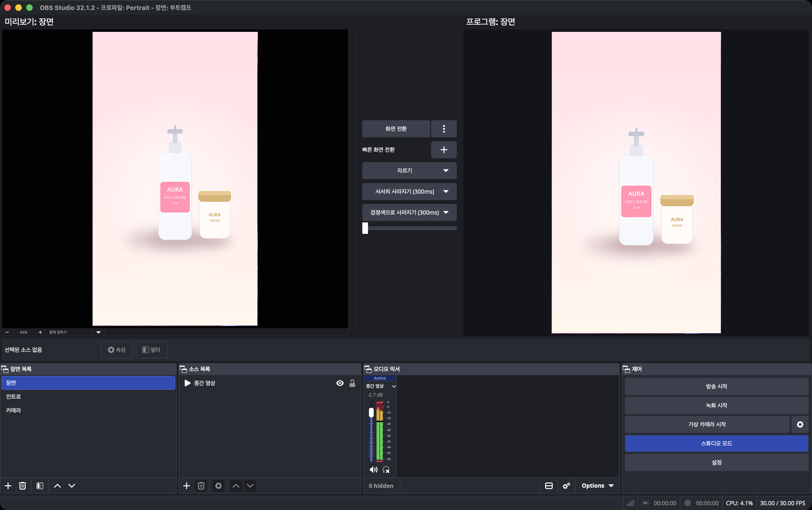This screenshot has height=510, width=812.
Task: Mute 중간 영상 audio speaker icon
Action: (373, 470)
